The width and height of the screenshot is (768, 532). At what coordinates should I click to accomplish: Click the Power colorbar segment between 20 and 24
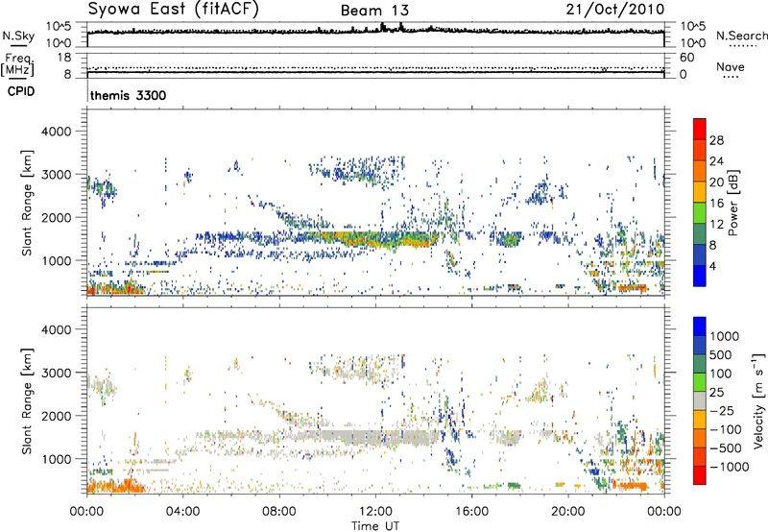(700, 171)
